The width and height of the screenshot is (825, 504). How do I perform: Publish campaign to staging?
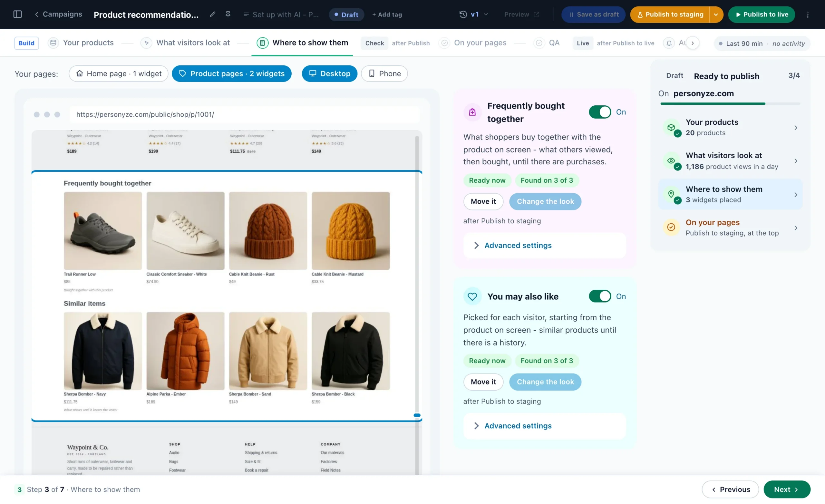[670, 15]
